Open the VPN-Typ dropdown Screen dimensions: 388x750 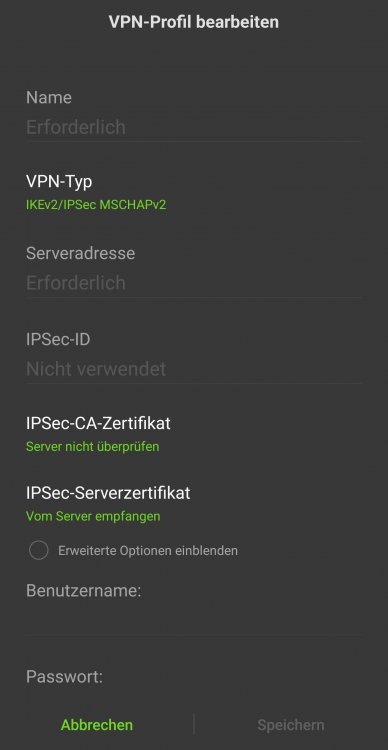(x=194, y=192)
